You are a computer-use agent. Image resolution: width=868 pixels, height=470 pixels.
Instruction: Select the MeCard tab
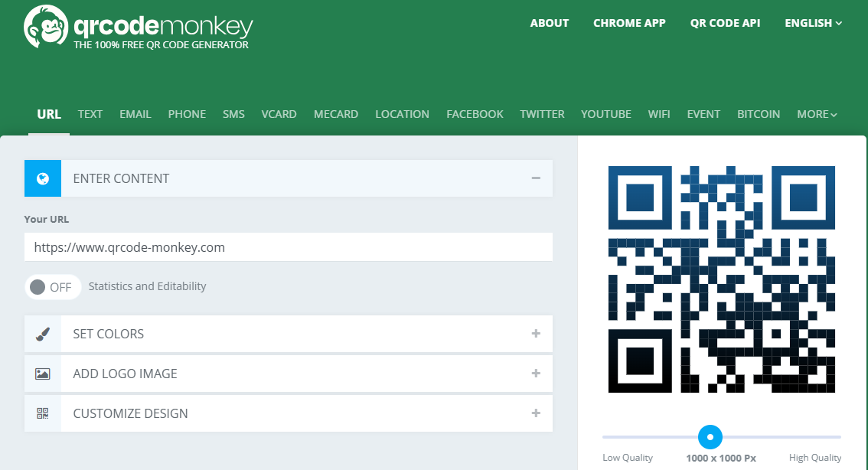click(x=336, y=114)
